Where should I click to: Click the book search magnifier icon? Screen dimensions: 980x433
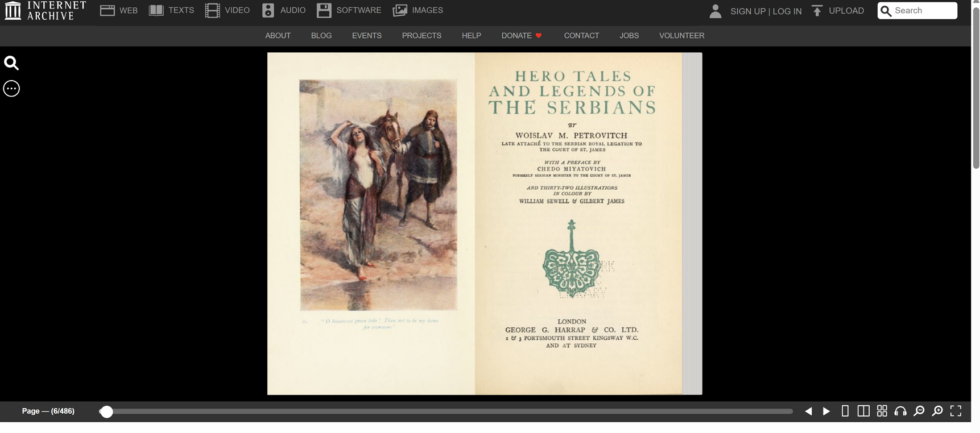tap(11, 63)
